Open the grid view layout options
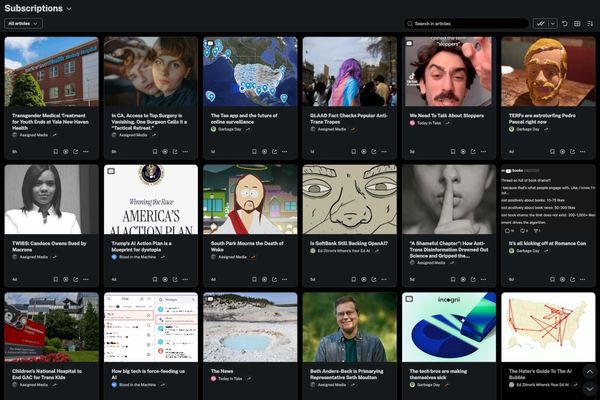 577,24
